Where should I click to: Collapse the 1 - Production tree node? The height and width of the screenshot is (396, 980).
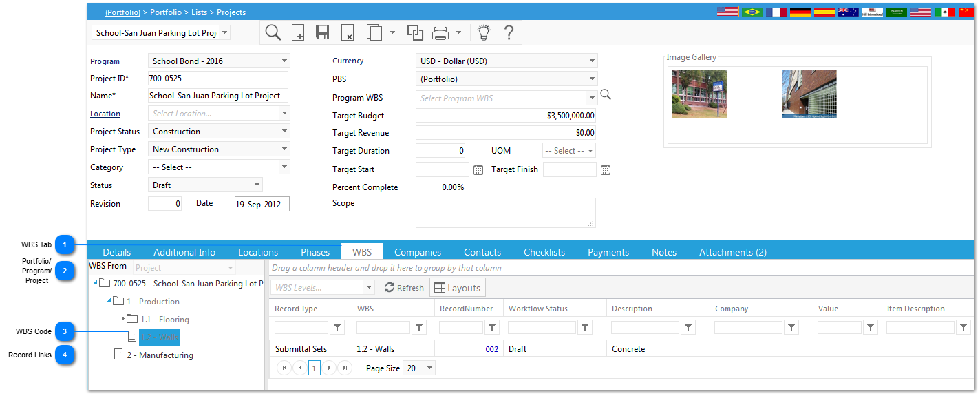point(109,301)
